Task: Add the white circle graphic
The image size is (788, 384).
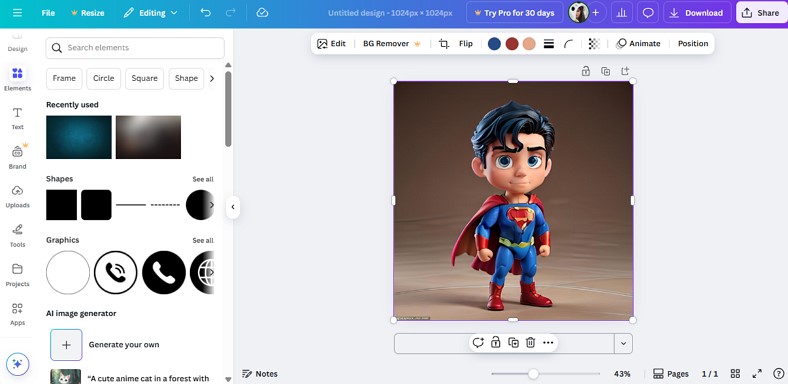Action: [68, 272]
